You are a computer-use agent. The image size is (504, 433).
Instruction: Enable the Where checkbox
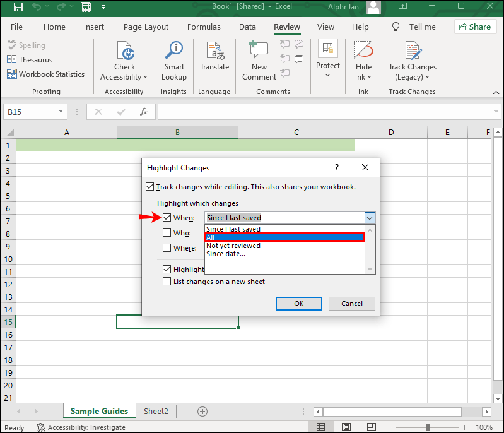tap(167, 247)
